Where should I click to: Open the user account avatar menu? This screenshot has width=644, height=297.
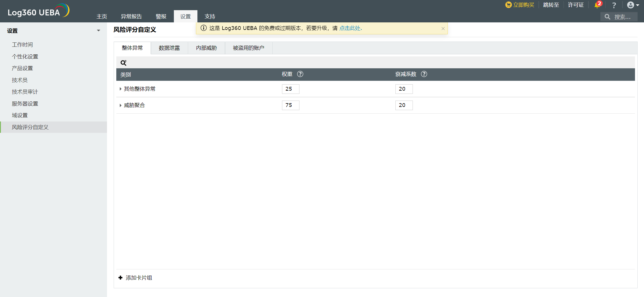tap(633, 5)
